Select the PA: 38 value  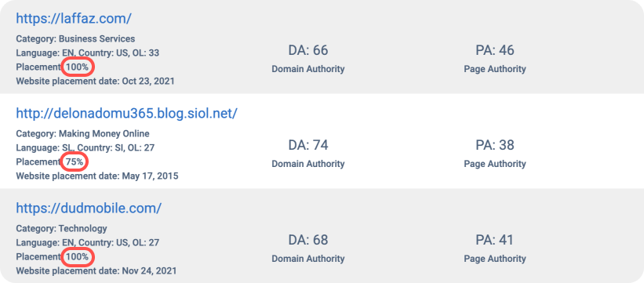click(x=495, y=145)
